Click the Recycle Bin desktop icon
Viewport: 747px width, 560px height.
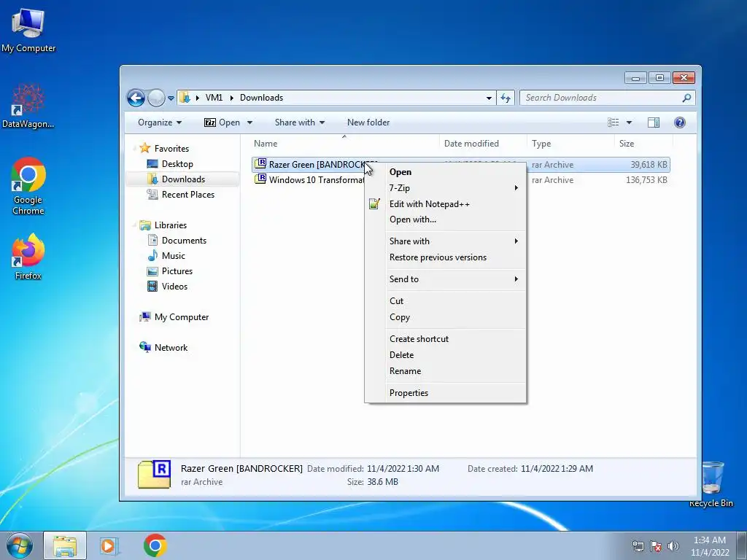[x=711, y=484]
